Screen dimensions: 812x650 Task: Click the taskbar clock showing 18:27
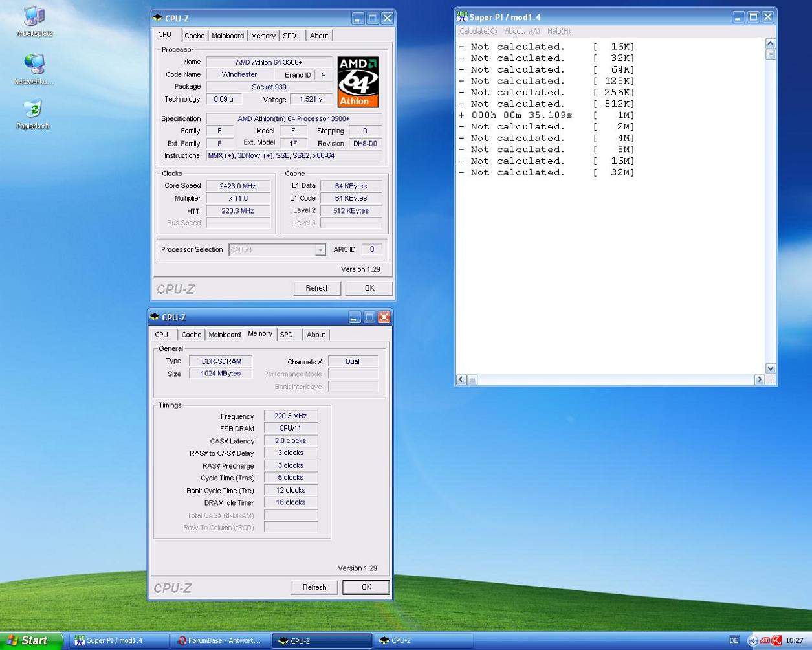click(x=795, y=640)
